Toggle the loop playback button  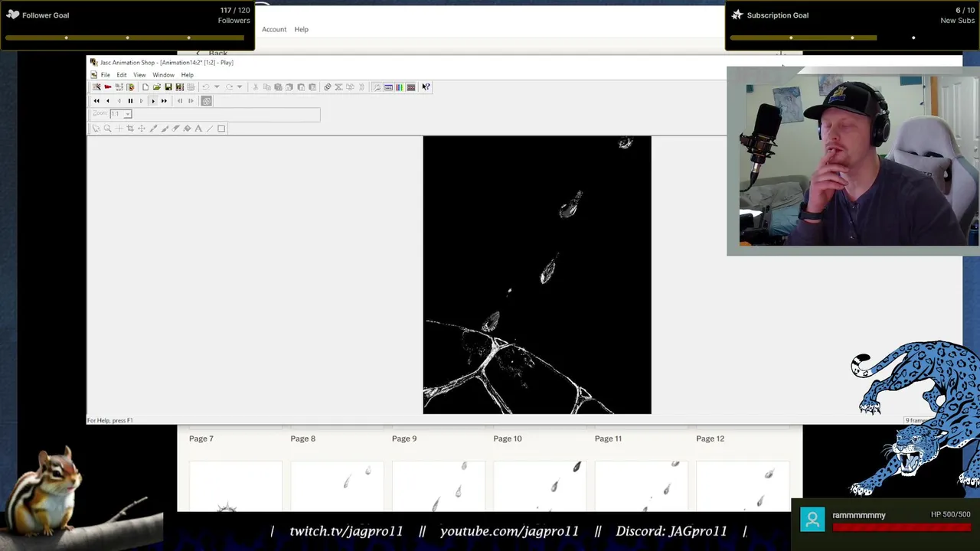207,101
